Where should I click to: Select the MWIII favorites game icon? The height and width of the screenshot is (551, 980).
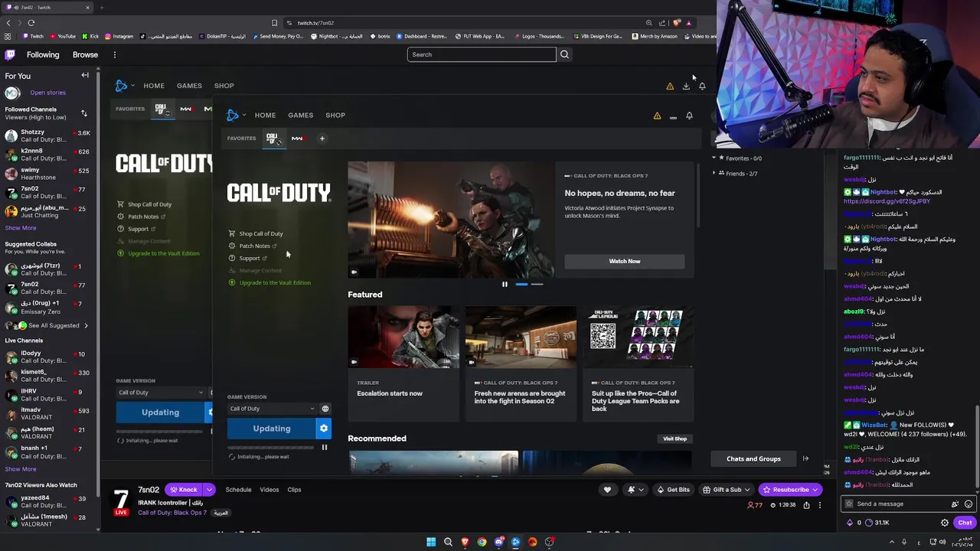coord(297,139)
